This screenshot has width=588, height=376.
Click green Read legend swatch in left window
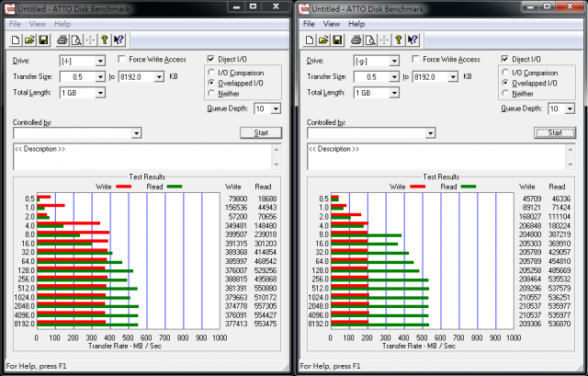coord(175,187)
